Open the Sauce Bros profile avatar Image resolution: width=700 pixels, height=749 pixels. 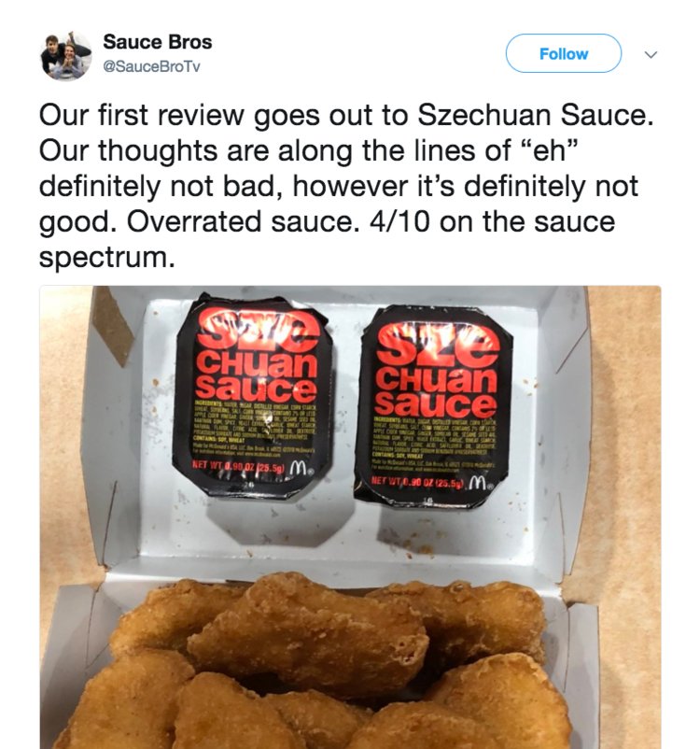(x=65, y=55)
